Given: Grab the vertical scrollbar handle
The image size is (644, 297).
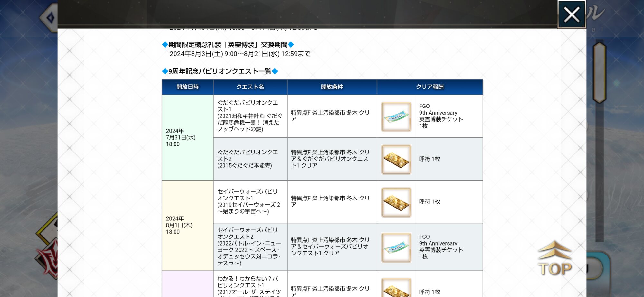Looking at the screenshot, I should pos(599,72).
